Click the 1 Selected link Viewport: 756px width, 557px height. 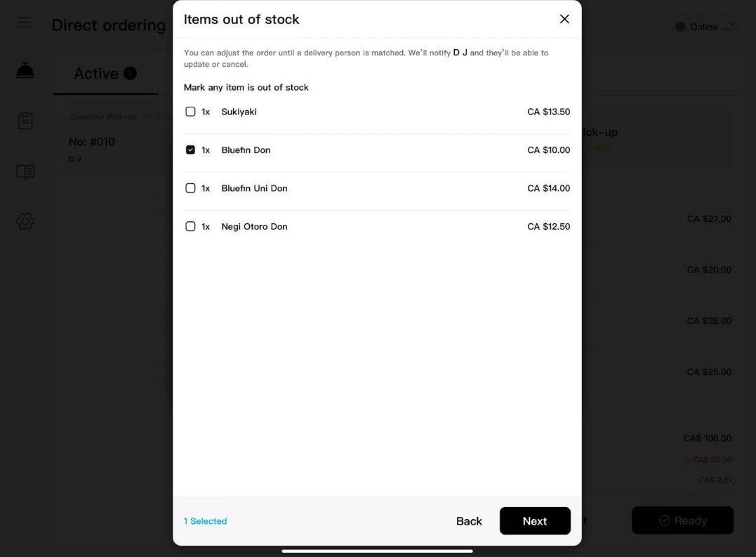click(206, 521)
